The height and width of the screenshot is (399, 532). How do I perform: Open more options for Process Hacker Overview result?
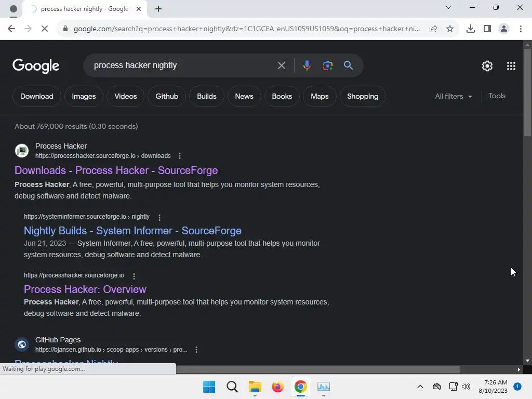(x=134, y=276)
